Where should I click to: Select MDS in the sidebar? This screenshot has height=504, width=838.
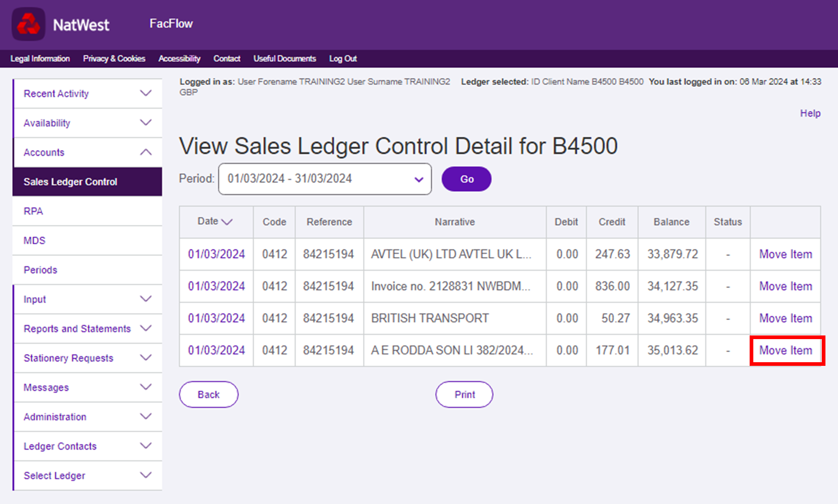[34, 241]
